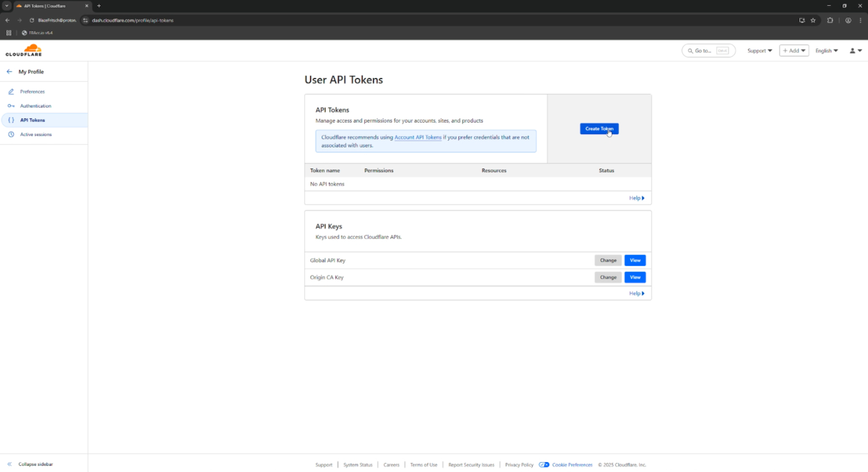Open Authentication in sidebar
The height and width of the screenshot is (472, 868).
(36, 106)
